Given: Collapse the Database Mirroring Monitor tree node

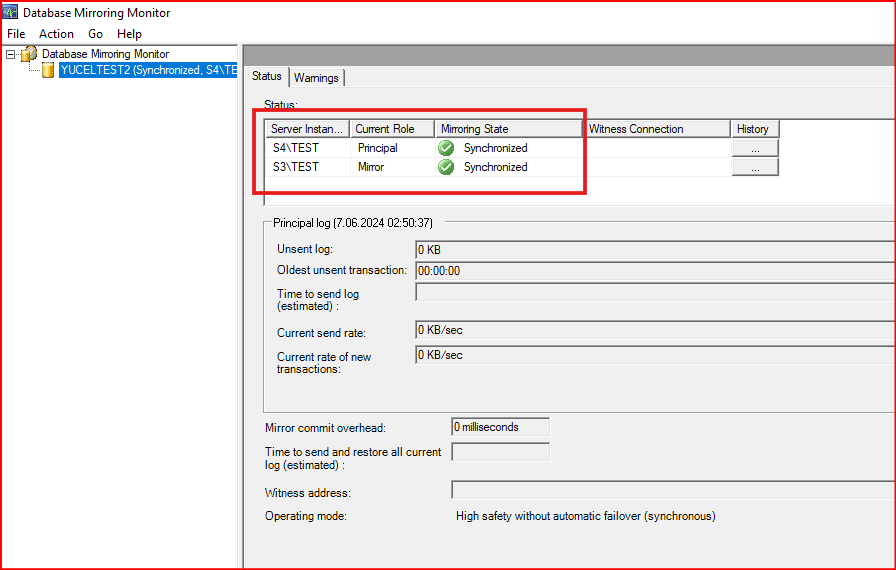Looking at the screenshot, I should click(x=10, y=54).
